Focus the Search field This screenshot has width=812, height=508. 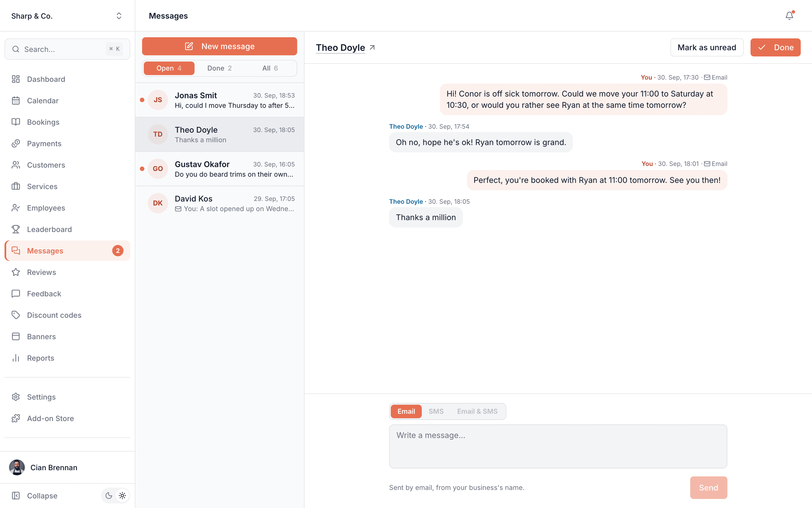tap(67, 49)
